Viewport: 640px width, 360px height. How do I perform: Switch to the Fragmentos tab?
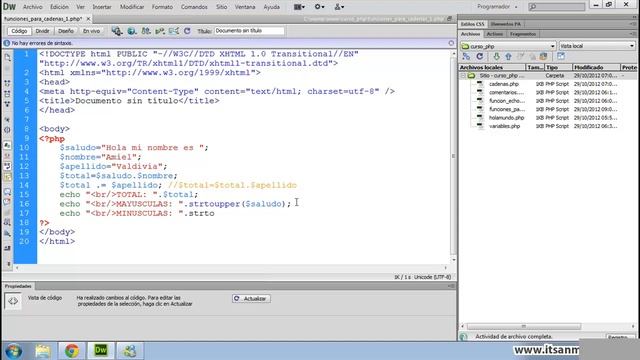[x=523, y=34]
